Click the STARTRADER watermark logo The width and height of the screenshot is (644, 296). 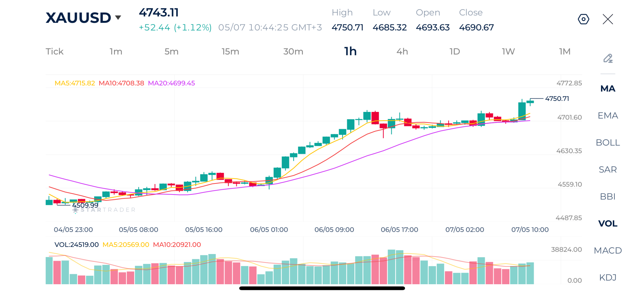point(104,210)
